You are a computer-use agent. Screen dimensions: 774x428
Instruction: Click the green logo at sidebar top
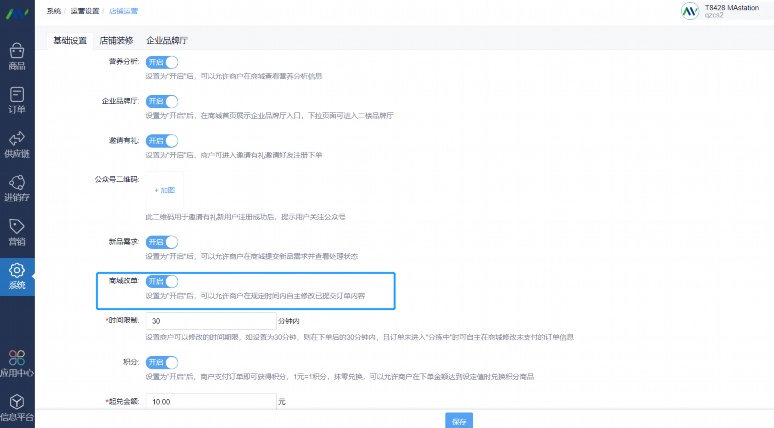click(17, 14)
